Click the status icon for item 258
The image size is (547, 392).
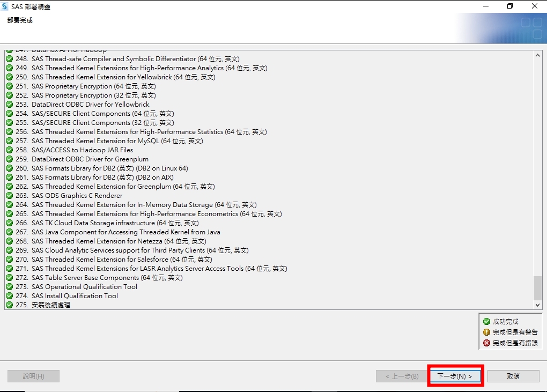[x=10, y=150]
